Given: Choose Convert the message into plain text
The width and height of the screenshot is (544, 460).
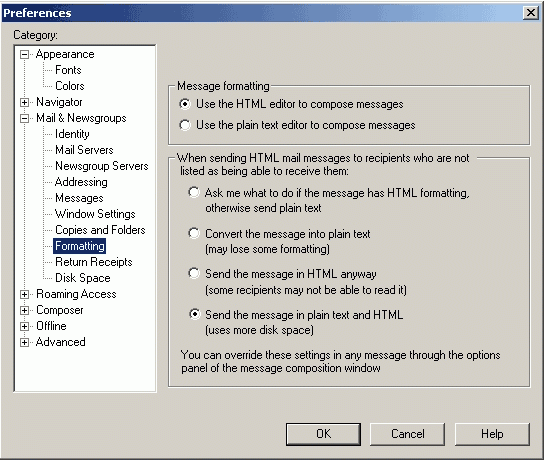Looking at the screenshot, I should 194,233.
